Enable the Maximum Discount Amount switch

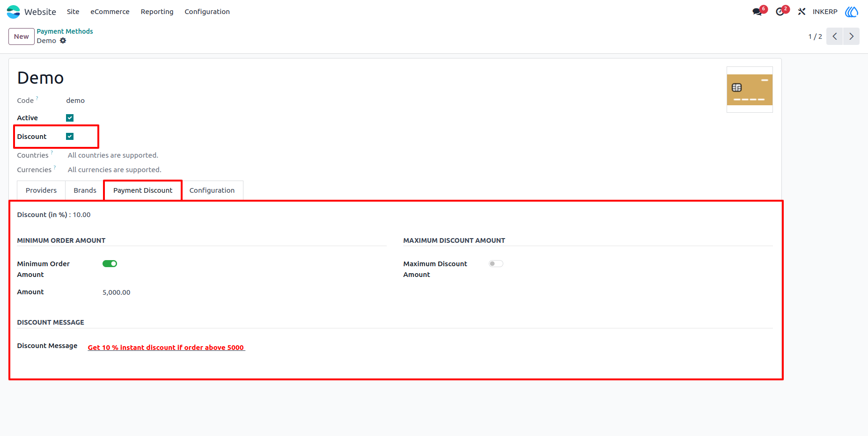tap(496, 264)
